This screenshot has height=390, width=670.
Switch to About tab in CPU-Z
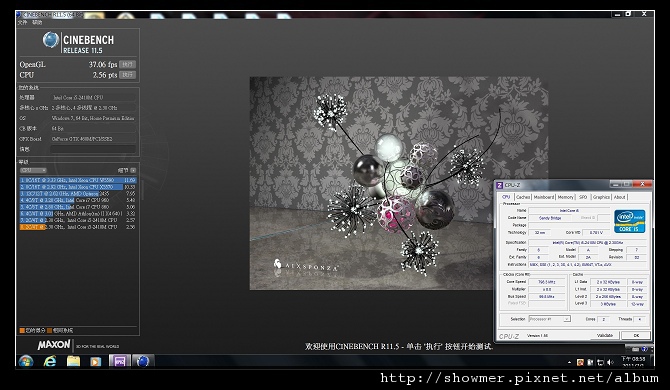click(x=620, y=197)
